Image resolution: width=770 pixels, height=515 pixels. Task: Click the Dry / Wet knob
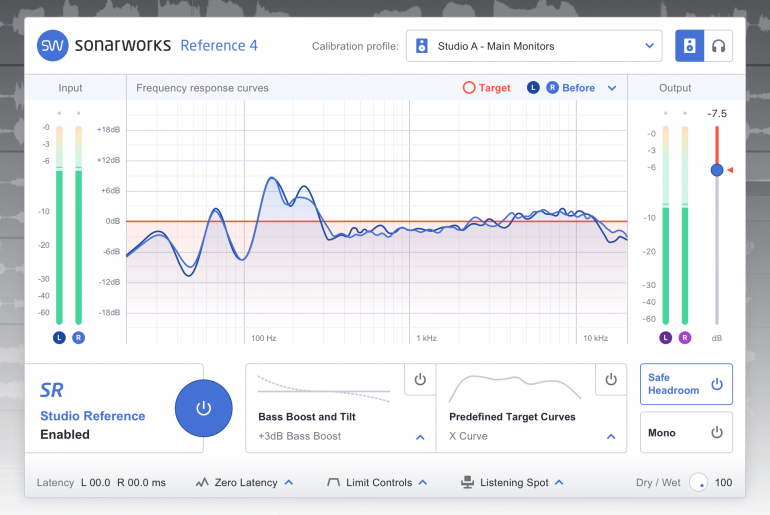[699, 483]
